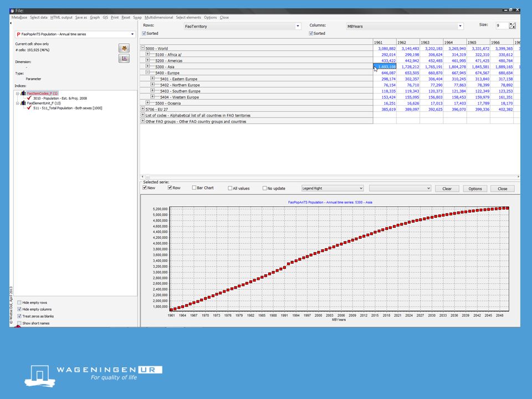Collapse the 5400 - Europe row
Screen dimensions: 532x399
point(147,73)
